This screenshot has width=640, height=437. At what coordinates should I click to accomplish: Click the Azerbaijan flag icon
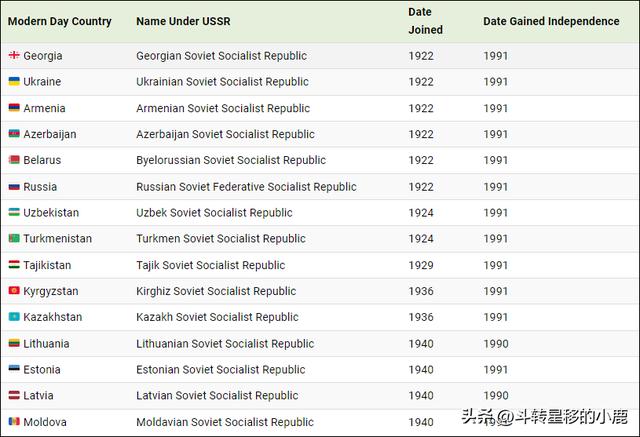tap(14, 134)
